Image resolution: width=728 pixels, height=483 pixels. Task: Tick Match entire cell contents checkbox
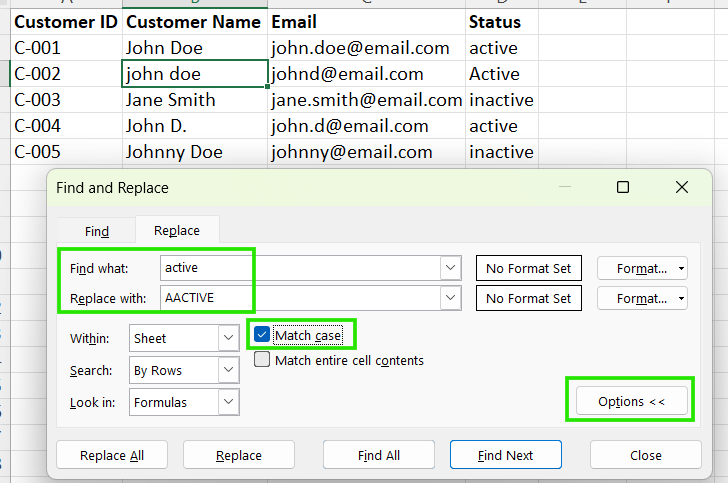(262, 359)
